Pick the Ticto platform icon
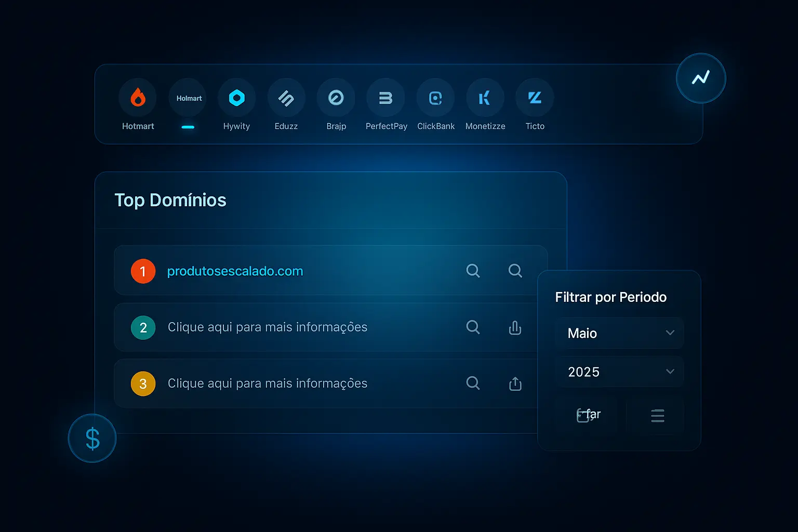798x532 pixels. point(535,98)
